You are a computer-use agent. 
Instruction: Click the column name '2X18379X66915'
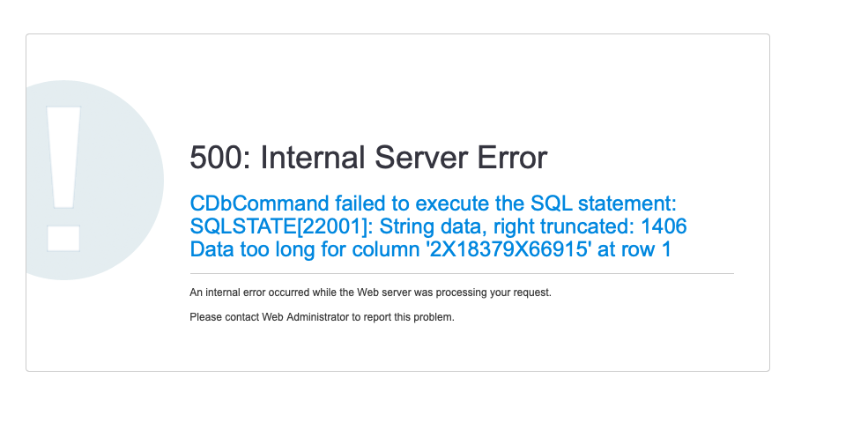(x=511, y=250)
